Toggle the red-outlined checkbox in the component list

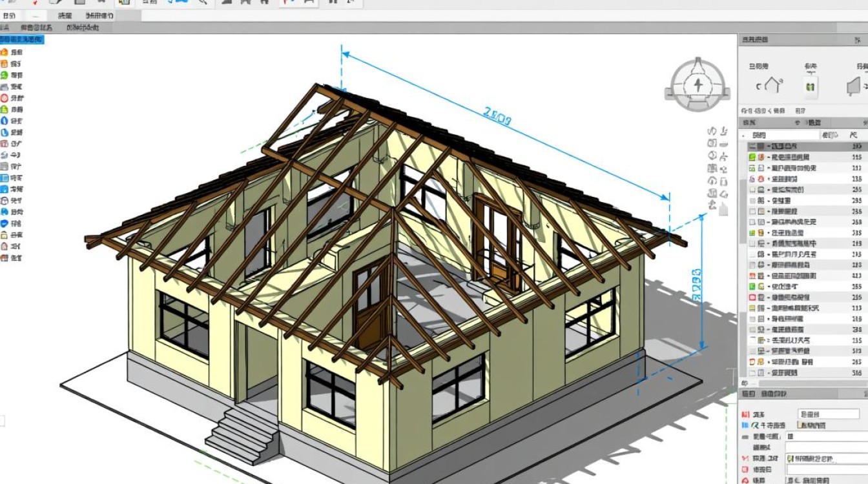click(x=752, y=297)
